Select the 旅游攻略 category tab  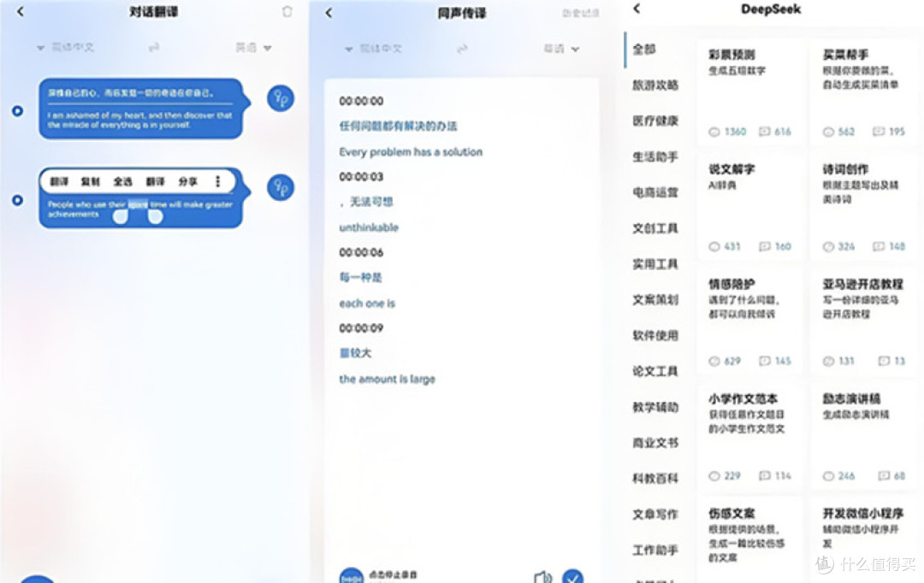pos(655,85)
